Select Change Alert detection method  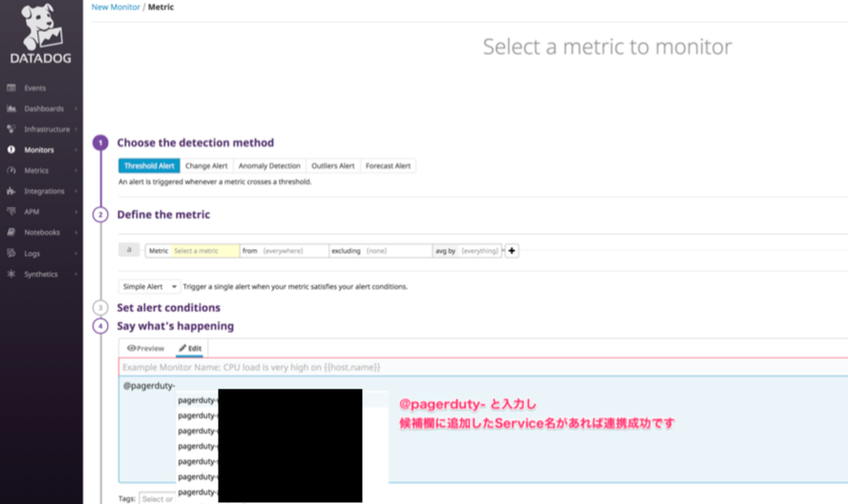point(206,165)
